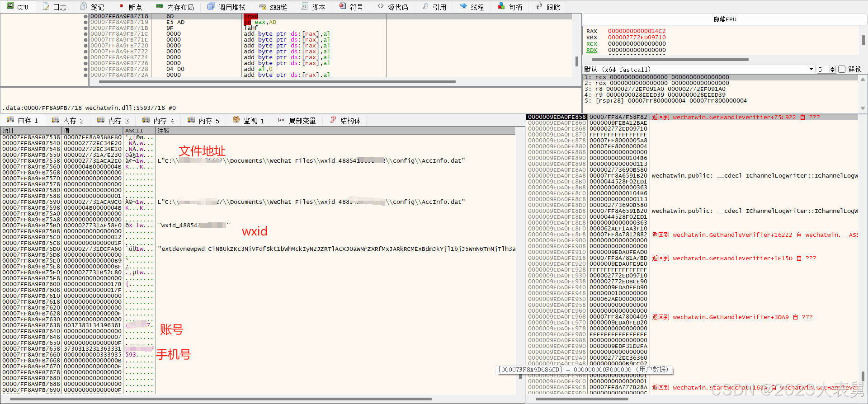Screen dimensions: 868x404
Task: Click the 结构体 struct icon
Action: (x=333, y=120)
